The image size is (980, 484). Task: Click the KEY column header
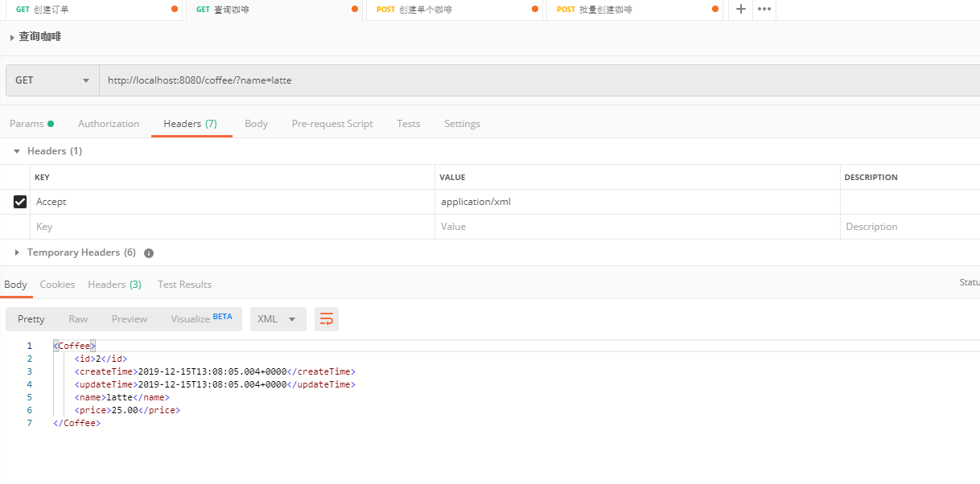42,178
